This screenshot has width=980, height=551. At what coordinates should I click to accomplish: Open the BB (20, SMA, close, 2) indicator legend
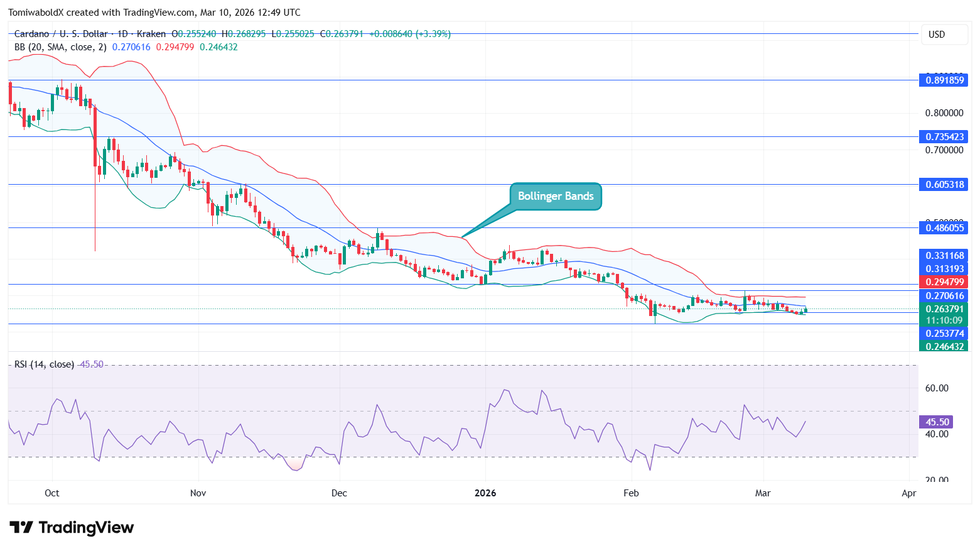pyautogui.click(x=60, y=47)
